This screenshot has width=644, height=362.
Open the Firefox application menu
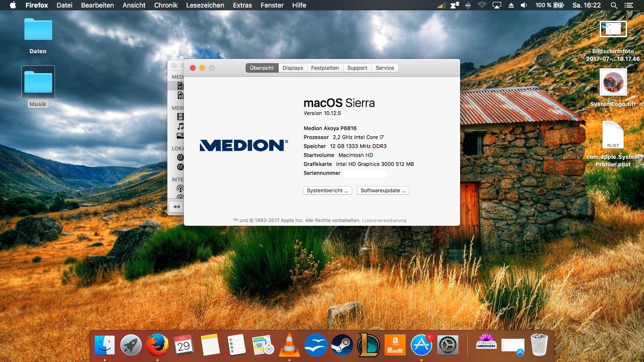click(x=37, y=5)
